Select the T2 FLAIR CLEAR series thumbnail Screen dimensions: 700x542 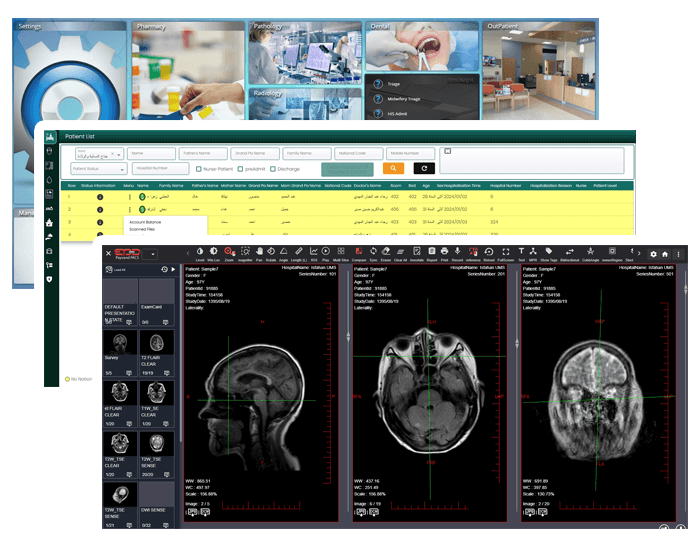point(156,353)
